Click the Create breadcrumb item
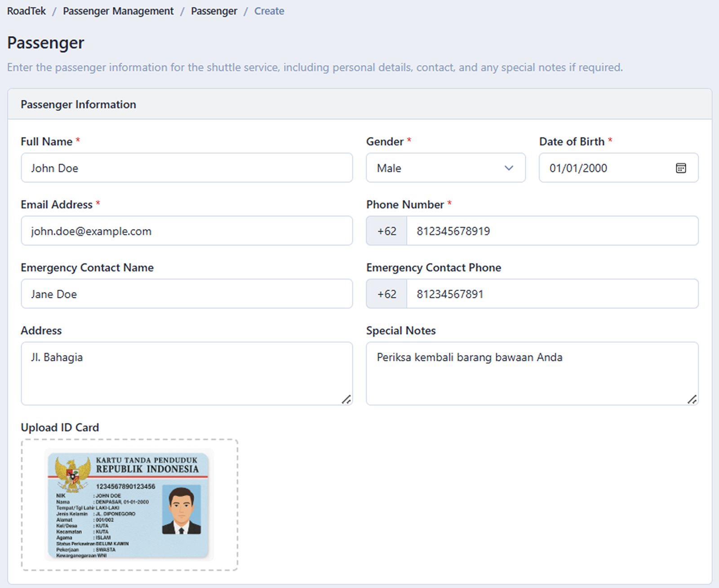Image resolution: width=719 pixels, height=588 pixels. pyautogui.click(x=269, y=11)
